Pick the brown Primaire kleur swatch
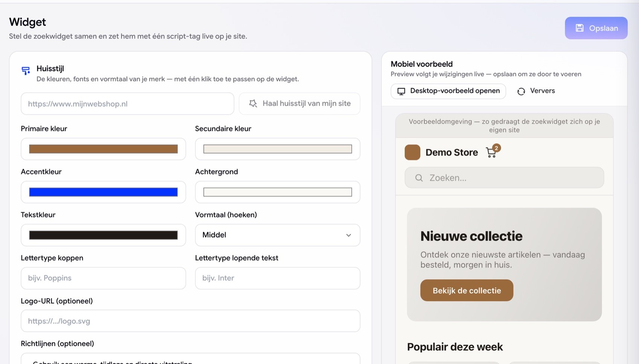639x364 pixels. (x=103, y=149)
